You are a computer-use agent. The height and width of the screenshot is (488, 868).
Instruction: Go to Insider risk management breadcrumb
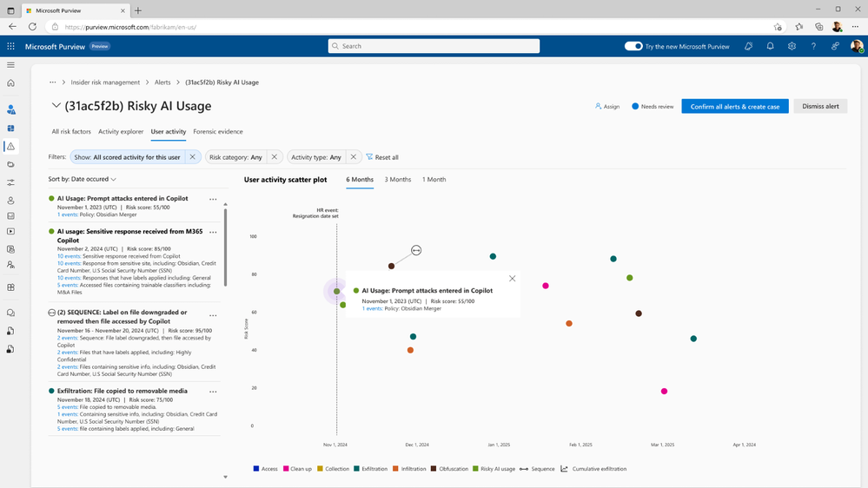coord(105,82)
